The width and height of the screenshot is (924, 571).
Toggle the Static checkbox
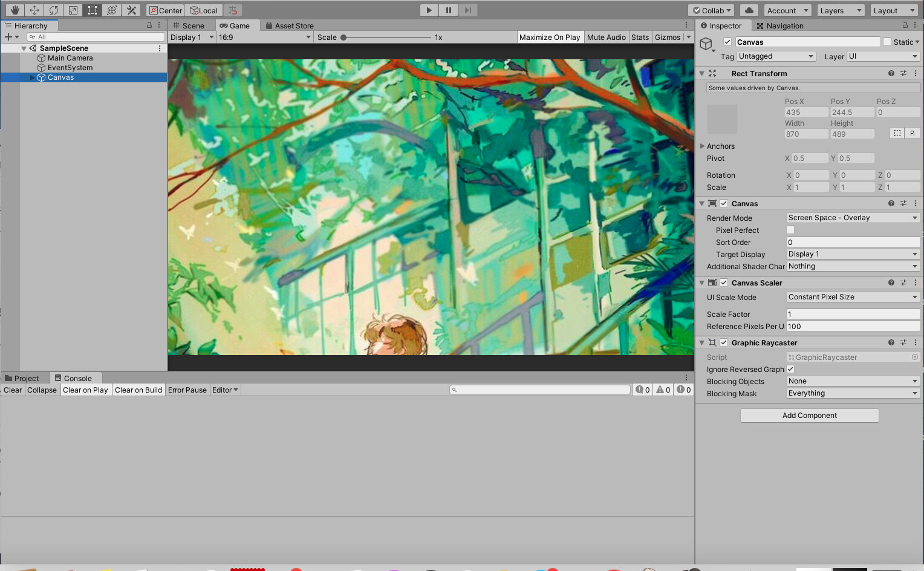887,42
